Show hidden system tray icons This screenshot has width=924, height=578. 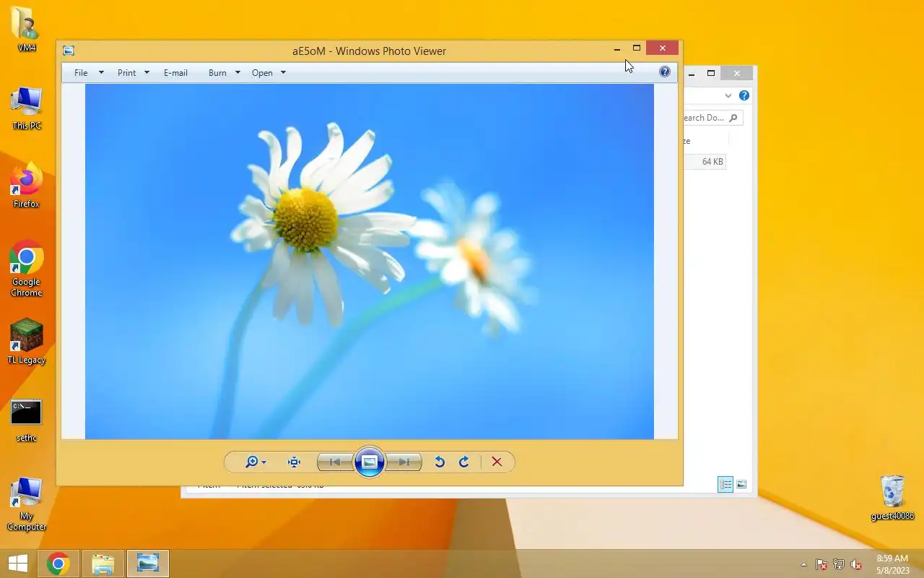pyautogui.click(x=803, y=564)
